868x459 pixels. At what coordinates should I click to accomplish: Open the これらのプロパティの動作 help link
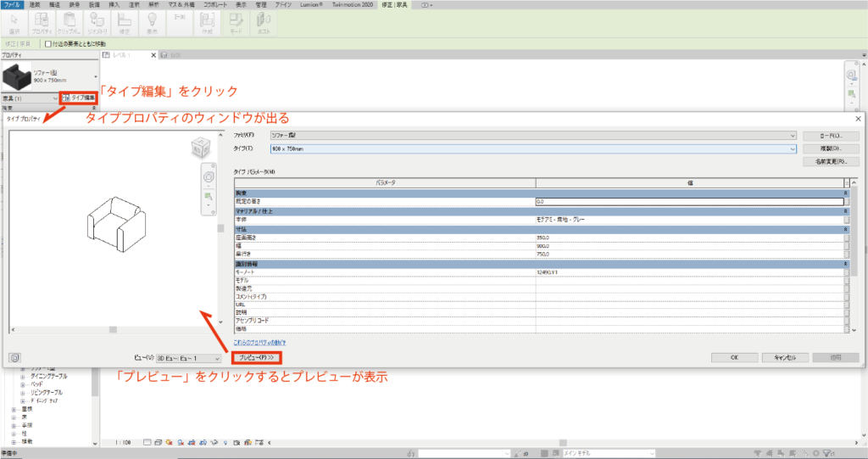[259, 343]
